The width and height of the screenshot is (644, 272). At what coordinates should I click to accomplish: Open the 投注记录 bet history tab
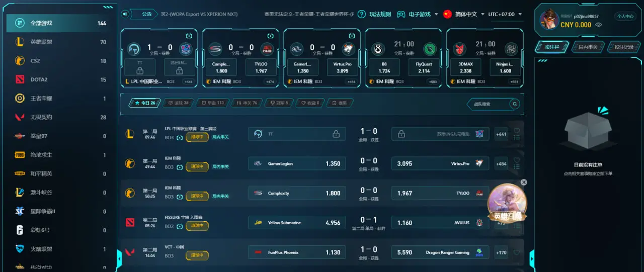point(624,47)
